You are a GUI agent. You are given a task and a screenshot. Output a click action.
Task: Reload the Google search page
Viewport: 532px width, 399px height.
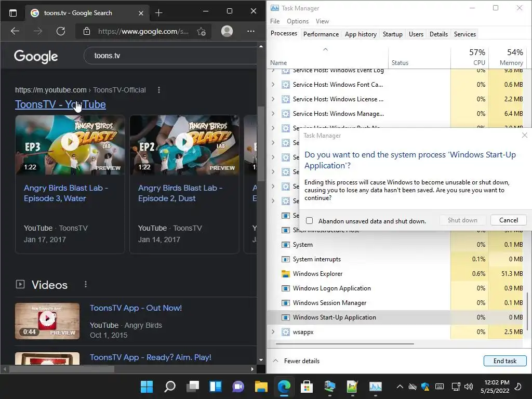tap(61, 31)
